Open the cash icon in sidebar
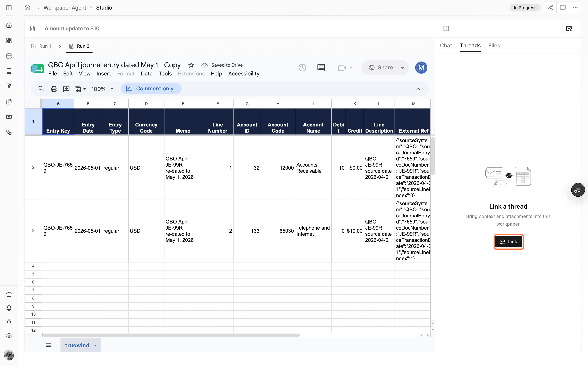 pyautogui.click(x=9, y=117)
